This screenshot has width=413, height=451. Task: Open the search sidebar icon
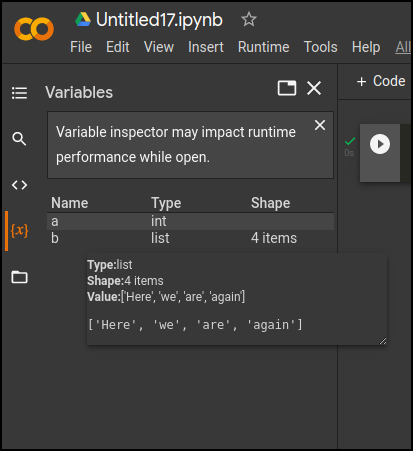tap(19, 139)
